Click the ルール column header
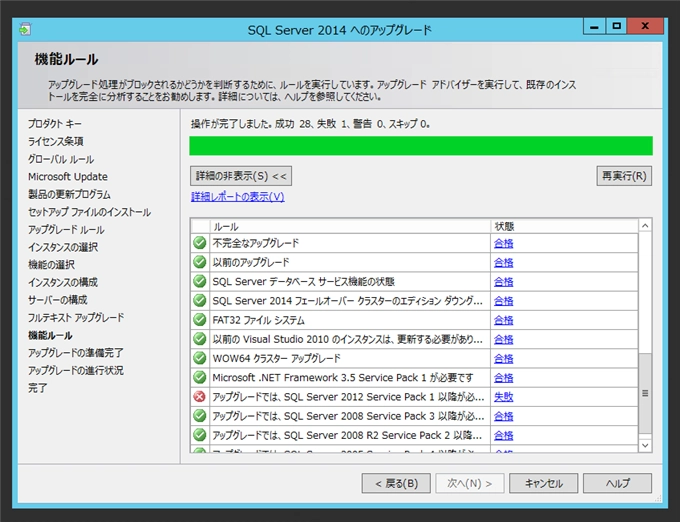 click(x=350, y=226)
